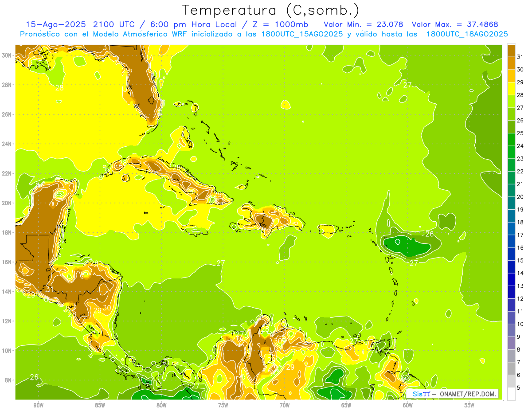Image resolution: width=532 pixels, height=411 pixels.
Task: Click the 60W longitude axis label
Action: (x=408, y=405)
